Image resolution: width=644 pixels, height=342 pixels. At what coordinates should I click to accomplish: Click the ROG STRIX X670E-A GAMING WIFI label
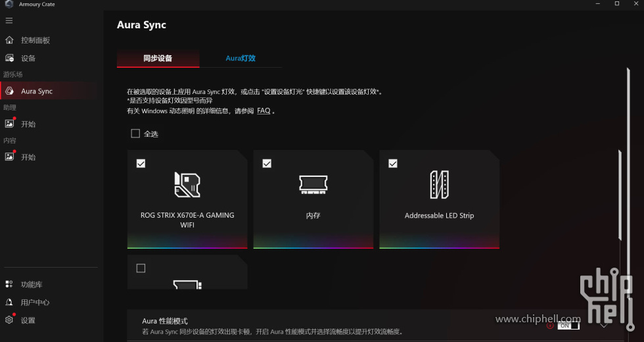[187, 220]
